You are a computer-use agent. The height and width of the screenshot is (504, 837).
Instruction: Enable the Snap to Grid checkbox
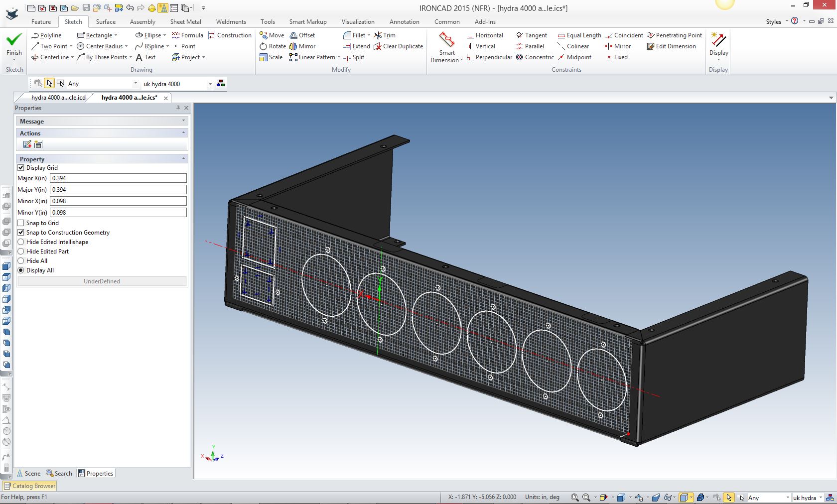click(x=21, y=223)
